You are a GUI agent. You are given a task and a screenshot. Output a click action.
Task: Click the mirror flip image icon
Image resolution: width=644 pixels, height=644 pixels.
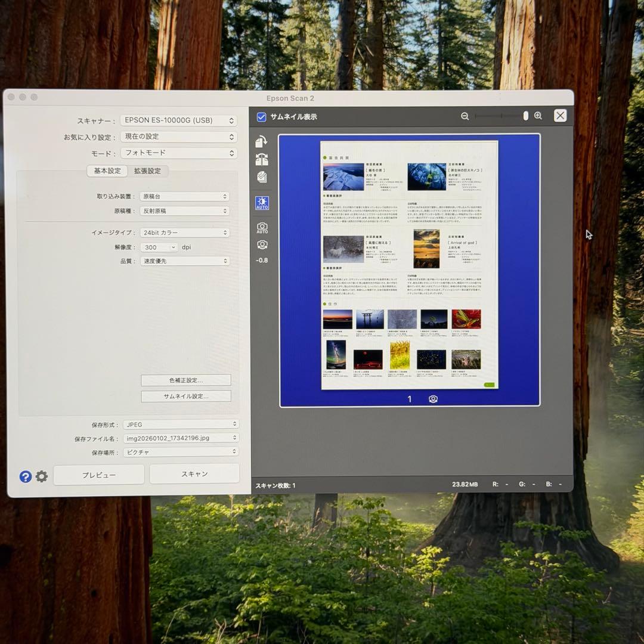tap(262, 159)
